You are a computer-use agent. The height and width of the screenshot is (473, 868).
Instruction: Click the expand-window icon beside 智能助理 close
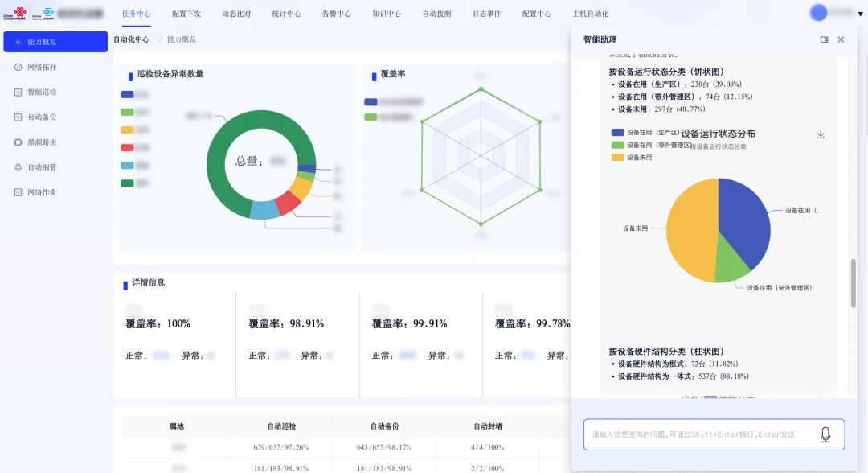point(824,39)
